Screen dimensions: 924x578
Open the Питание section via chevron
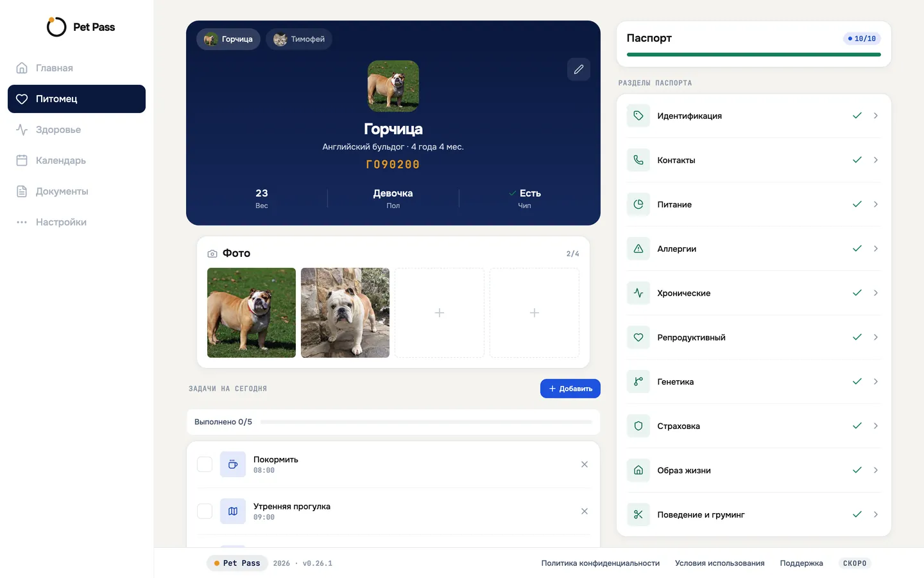(876, 204)
